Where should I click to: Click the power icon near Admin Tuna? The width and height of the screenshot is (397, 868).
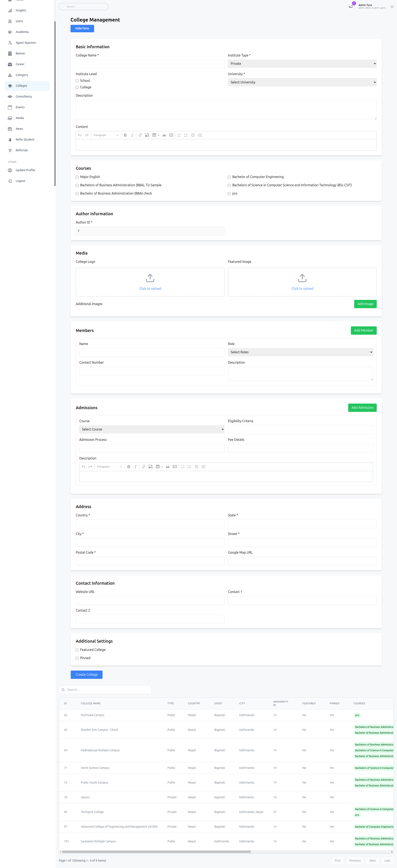coord(392,6)
